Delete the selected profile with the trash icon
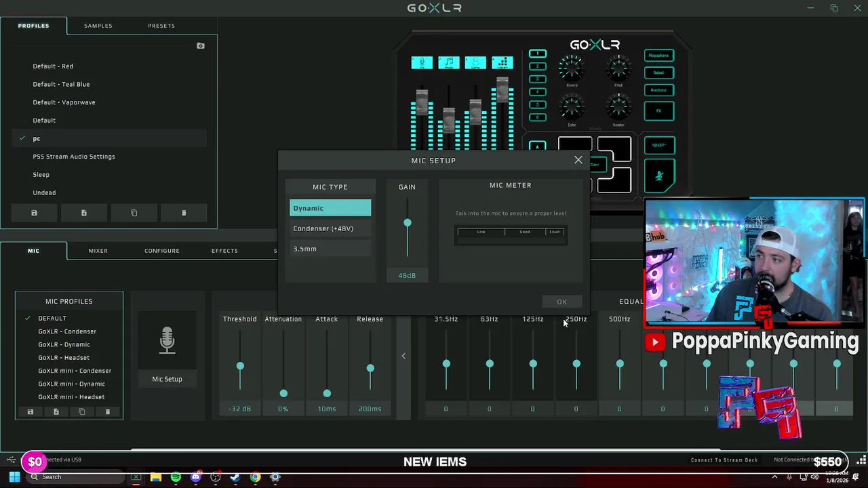868x488 pixels. pos(184,213)
